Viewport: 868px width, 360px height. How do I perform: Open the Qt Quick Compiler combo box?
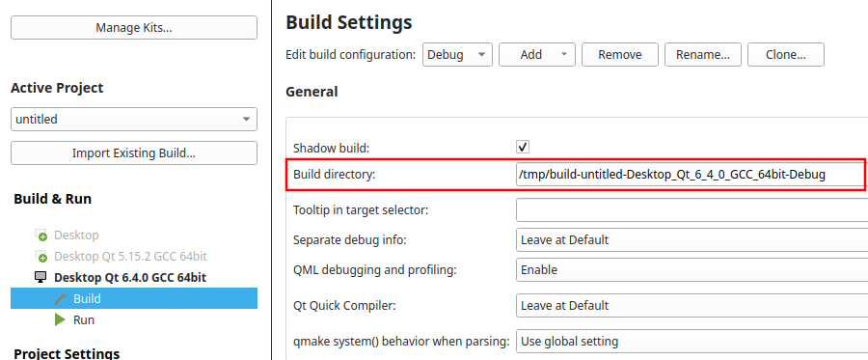(692, 305)
